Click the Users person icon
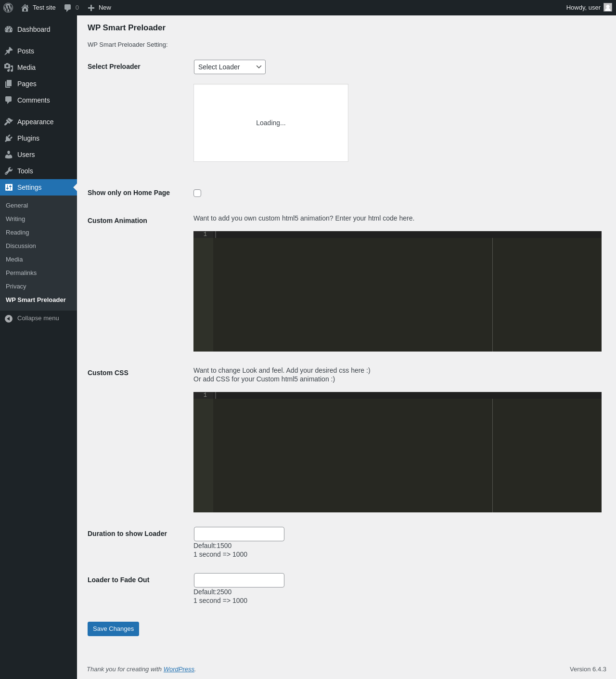The image size is (616, 679). (x=9, y=155)
